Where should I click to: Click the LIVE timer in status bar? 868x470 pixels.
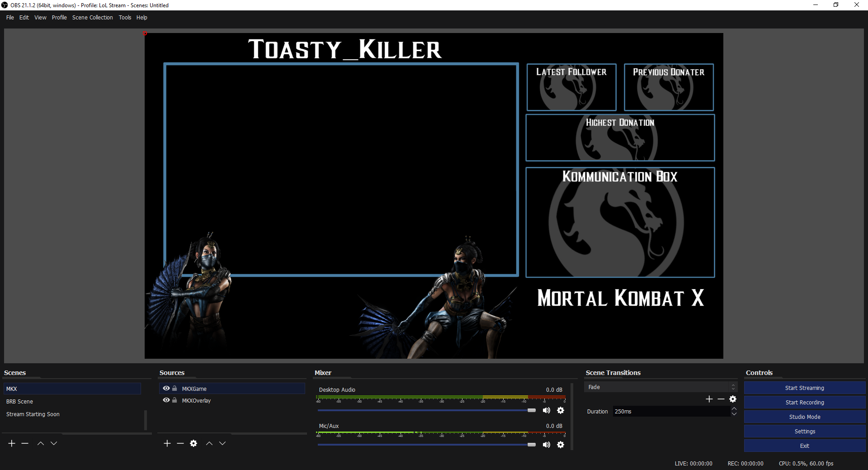(693, 464)
